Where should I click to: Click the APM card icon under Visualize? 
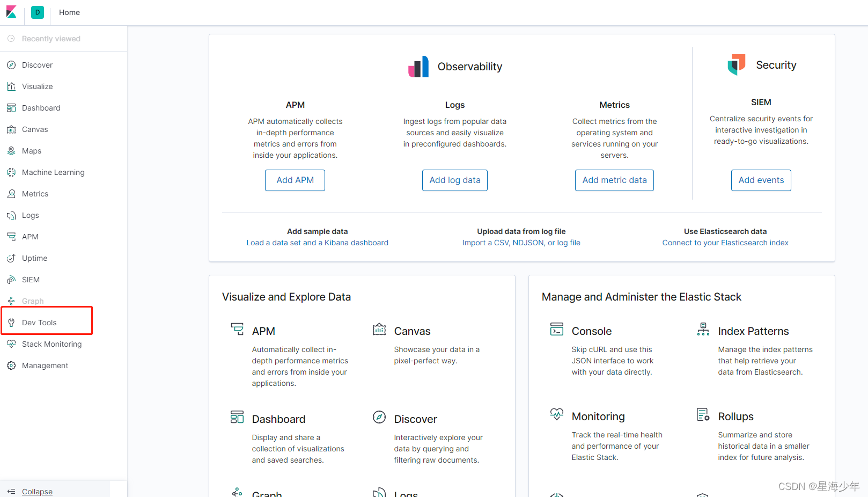point(237,328)
